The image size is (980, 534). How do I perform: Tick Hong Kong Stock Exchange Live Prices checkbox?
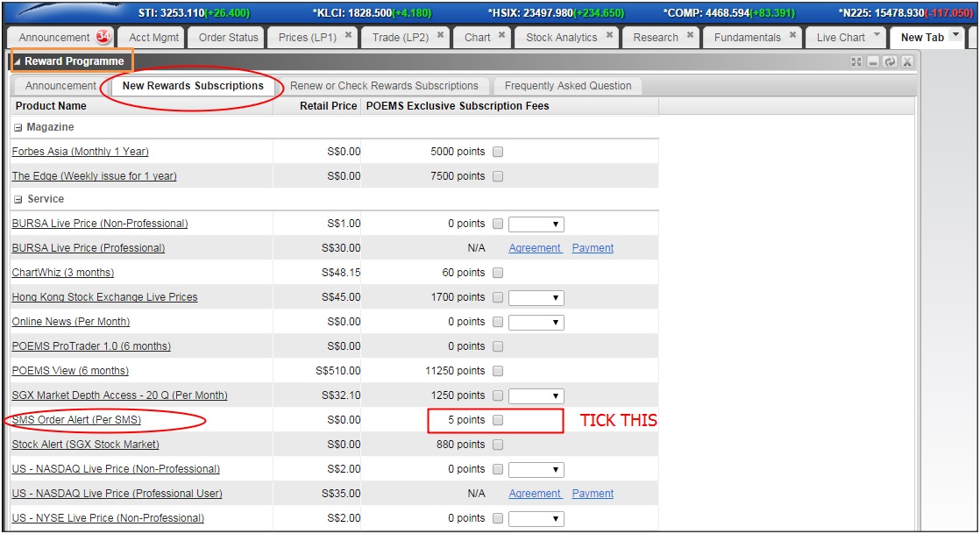(x=498, y=297)
